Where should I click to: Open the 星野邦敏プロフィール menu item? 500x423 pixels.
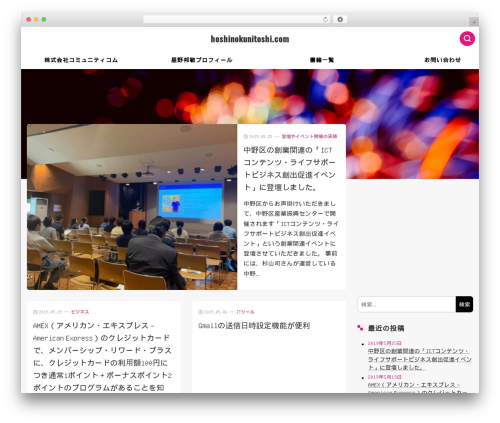point(202,60)
